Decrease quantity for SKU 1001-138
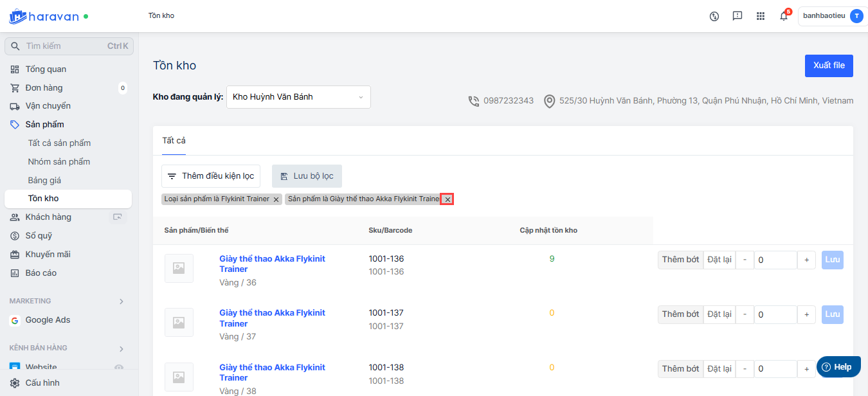The height and width of the screenshot is (396, 868). click(745, 369)
